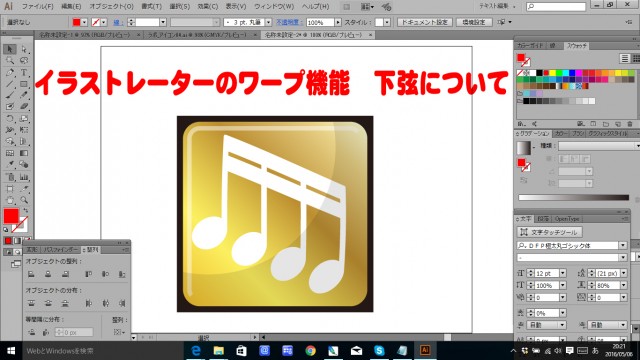Screen dimensions: 640x360
Task: Select the Eraser tool
Action: (24, 107)
